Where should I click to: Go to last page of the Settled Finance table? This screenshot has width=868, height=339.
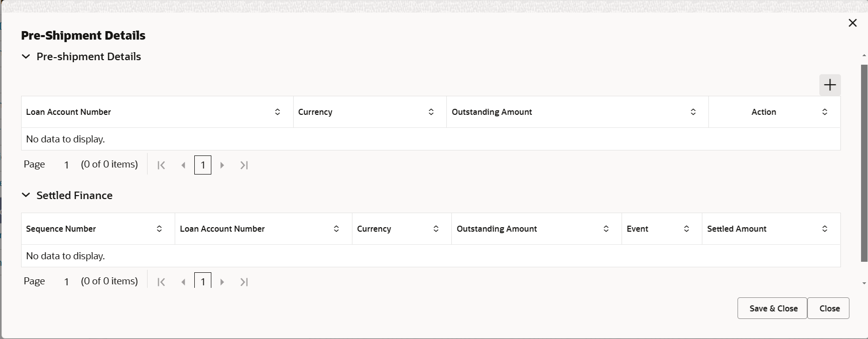click(x=244, y=282)
